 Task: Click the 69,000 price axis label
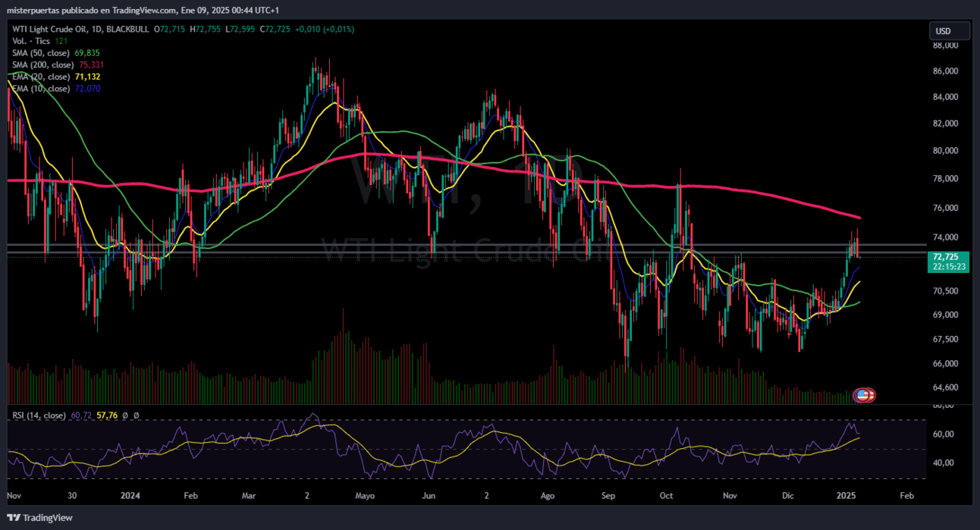click(946, 315)
